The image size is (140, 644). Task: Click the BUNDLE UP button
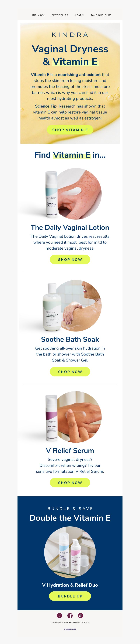click(70, 596)
